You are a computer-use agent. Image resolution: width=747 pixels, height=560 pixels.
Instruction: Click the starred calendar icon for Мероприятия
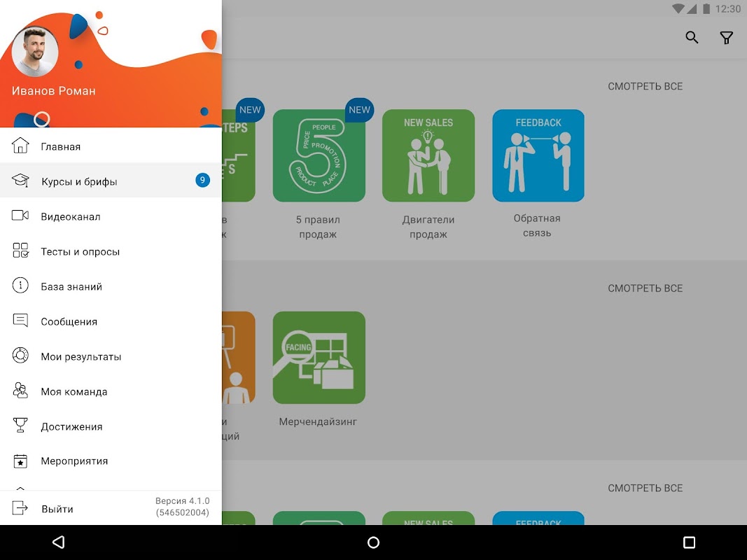(20, 461)
